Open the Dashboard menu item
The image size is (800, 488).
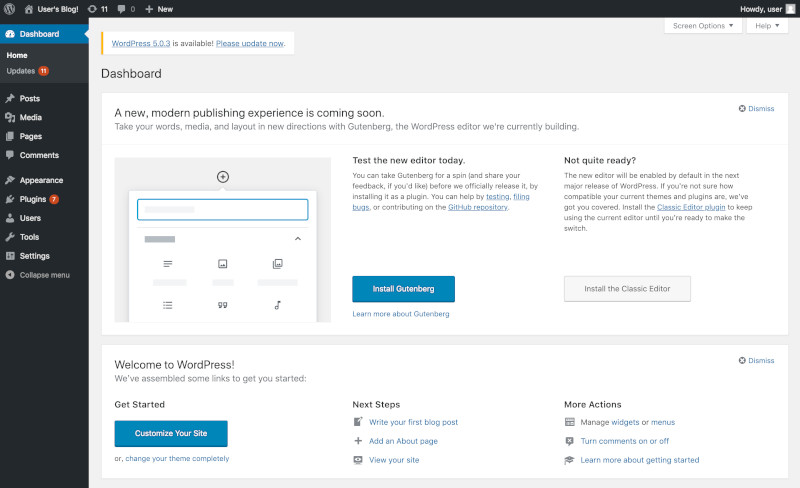[x=44, y=34]
